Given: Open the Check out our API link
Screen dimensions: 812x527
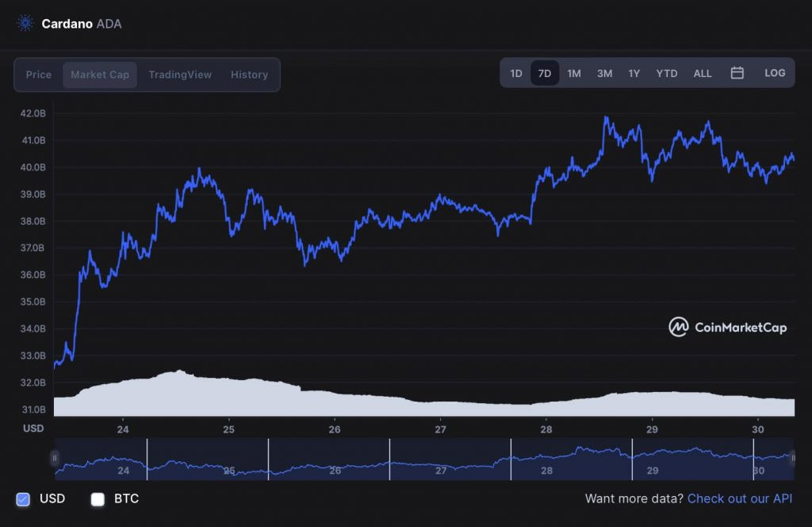Looking at the screenshot, I should coord(740,498).
